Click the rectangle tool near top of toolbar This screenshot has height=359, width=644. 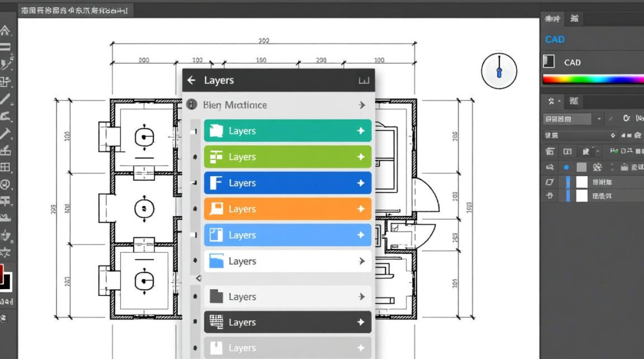[5, 47]
